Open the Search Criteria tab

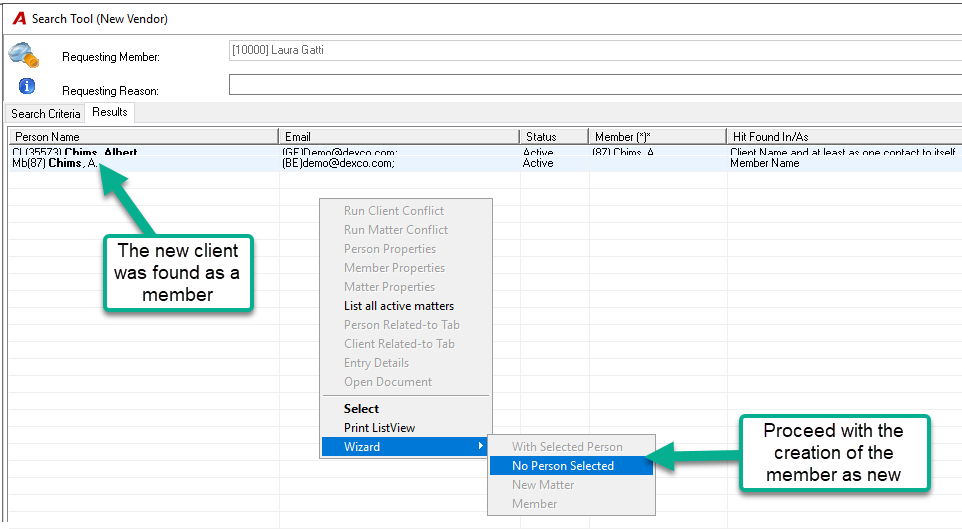tap(45, 114)
